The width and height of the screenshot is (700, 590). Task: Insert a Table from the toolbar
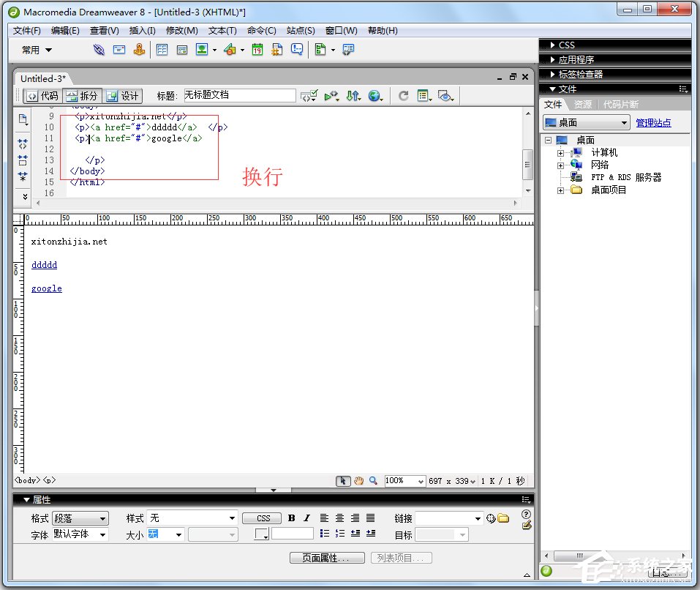161,50
